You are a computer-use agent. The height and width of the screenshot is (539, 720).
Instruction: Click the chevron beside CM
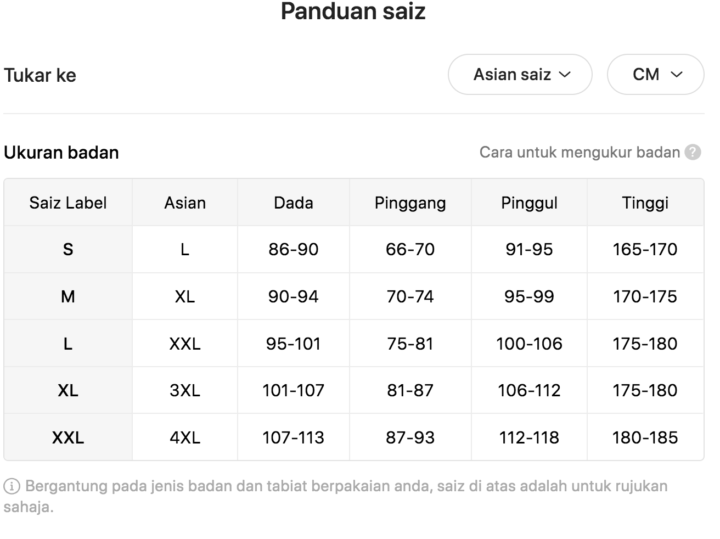point(677,74)
